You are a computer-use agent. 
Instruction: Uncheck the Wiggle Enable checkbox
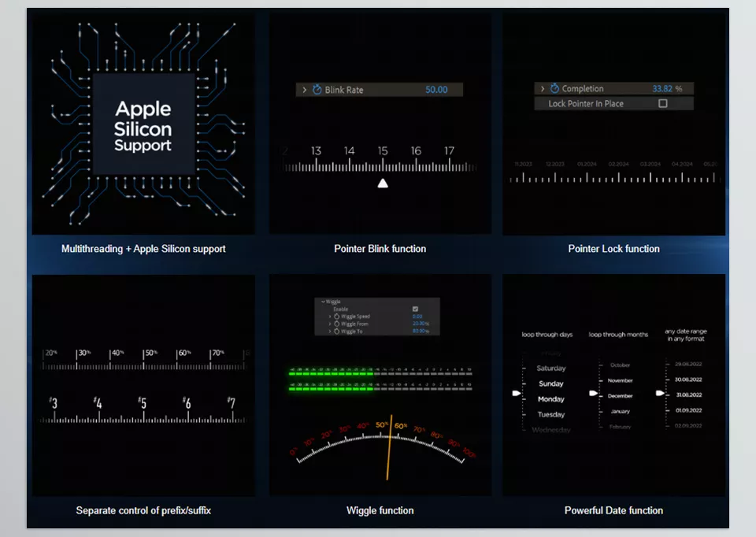(x=415, y=309)
